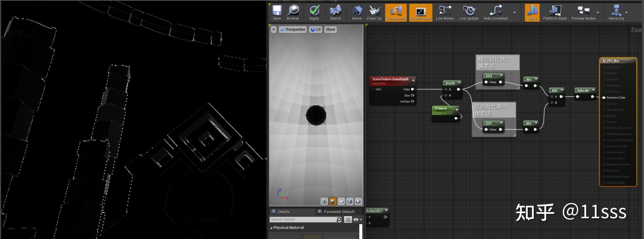Screen dimensions: 644x239
Task: Expand the Add node arrow
Action: tap(562, 90)
